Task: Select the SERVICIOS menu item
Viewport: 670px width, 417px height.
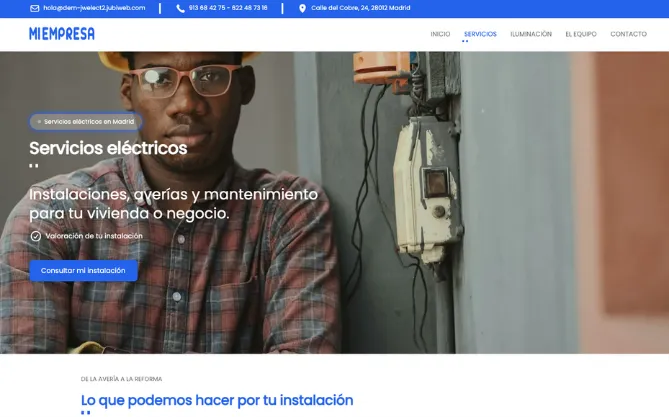Action: [480, 34]
